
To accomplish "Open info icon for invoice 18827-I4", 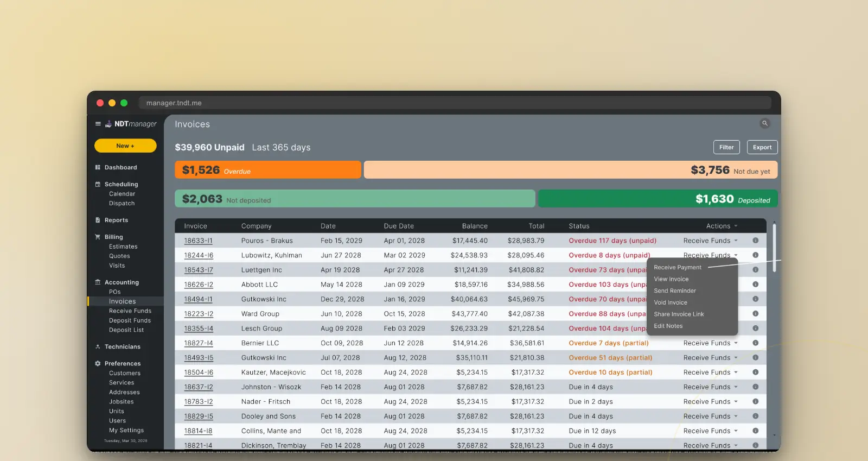I will coord(755,343).
